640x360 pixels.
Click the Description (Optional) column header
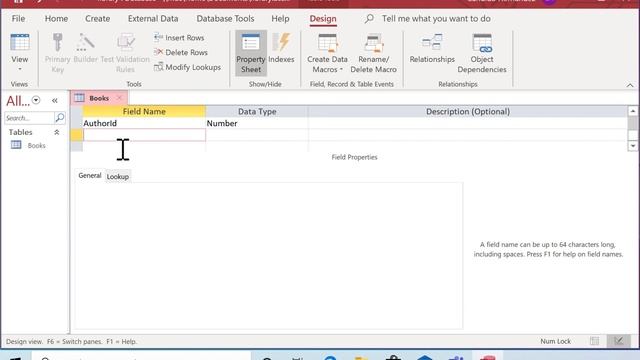point(468,111)
